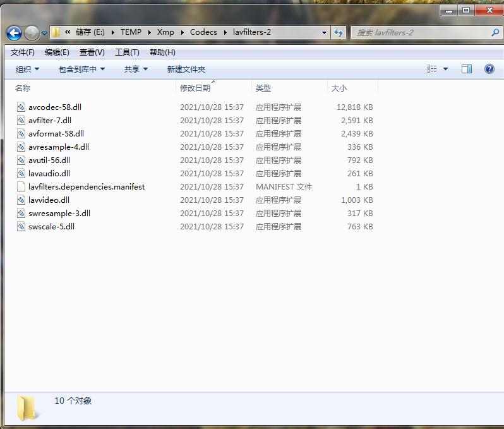Open the 文件(F) menu
The image size is (504, 429).
(x=23, y=52)
